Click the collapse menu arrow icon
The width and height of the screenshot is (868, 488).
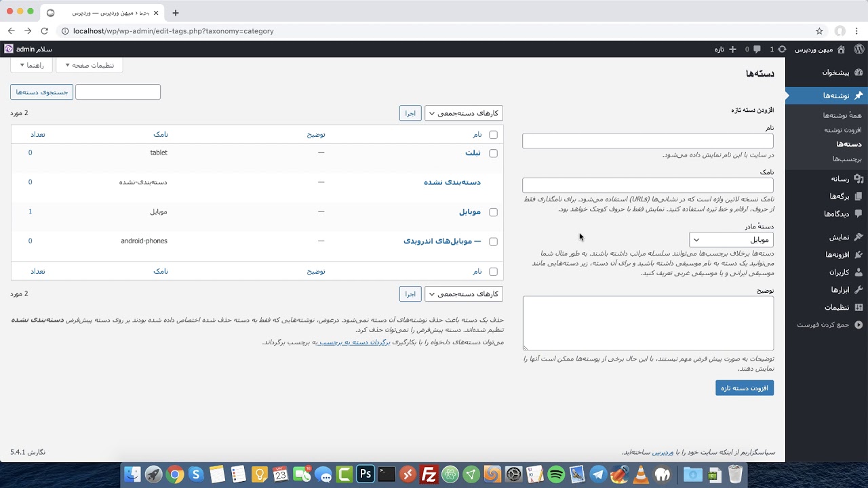click(x=859, y=325)
